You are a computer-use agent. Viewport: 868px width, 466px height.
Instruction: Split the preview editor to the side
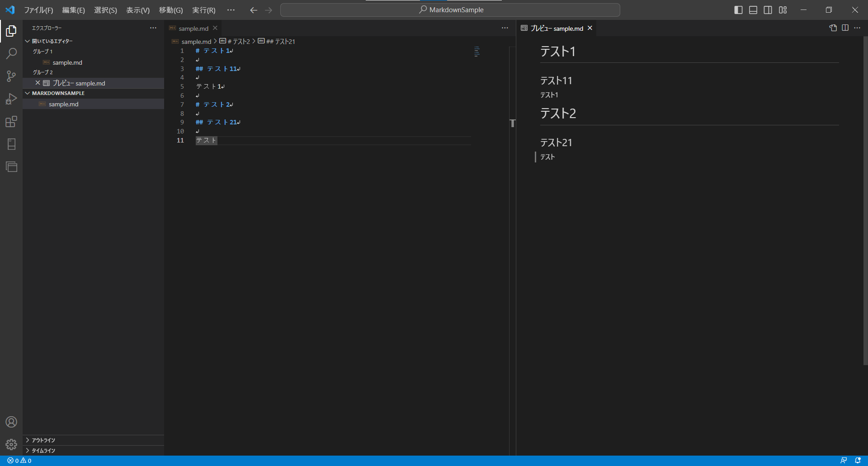click(x=845, y=28)
